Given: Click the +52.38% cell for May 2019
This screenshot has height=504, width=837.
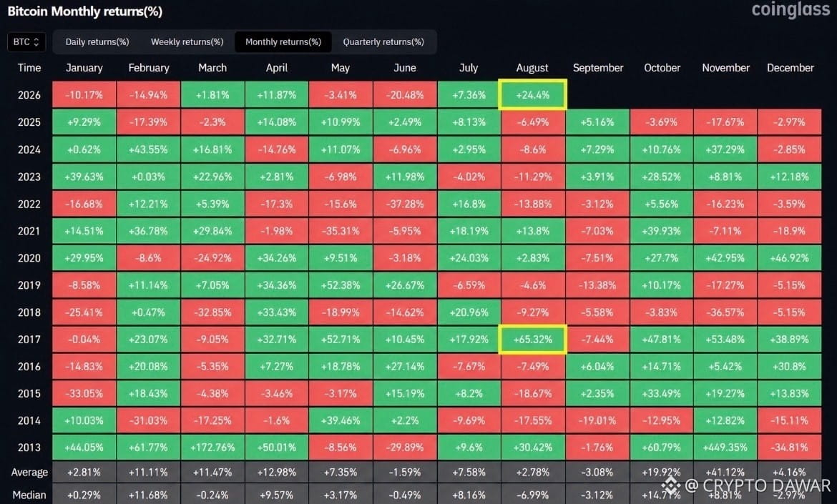Looking at the screenshot, I should pyautogui.click(x=341, y=285).
